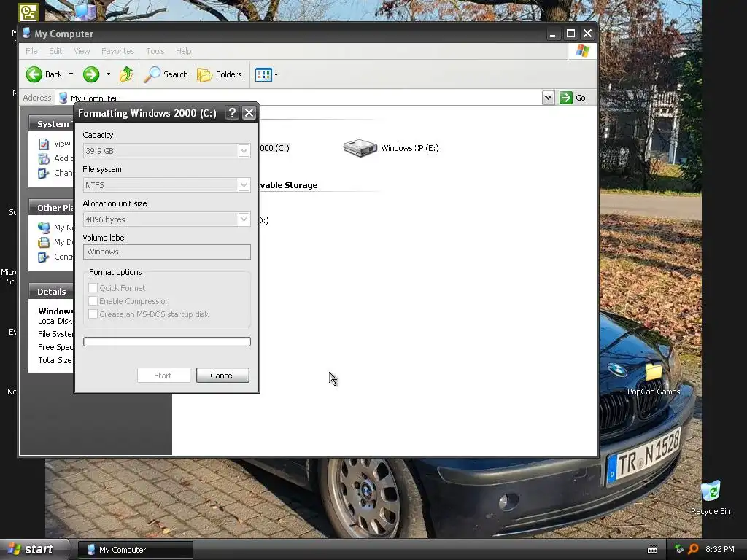Viewport: 747px width, 560px height.
Task: Open the Views toolbar button
Action: (263, 74)
